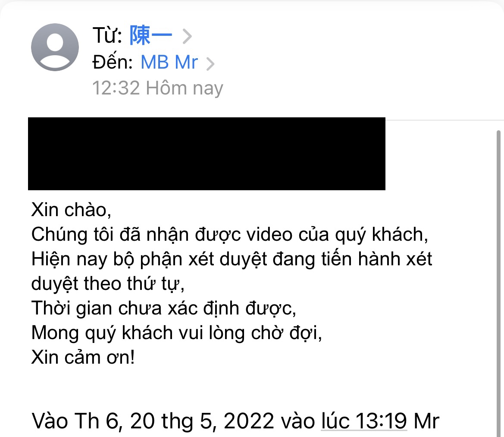Image resolution: width=504 pixels, height=437 pixels.
Task: Click the greeting line Xin chào
Action: pyautogui.click(x=71, y=210)
